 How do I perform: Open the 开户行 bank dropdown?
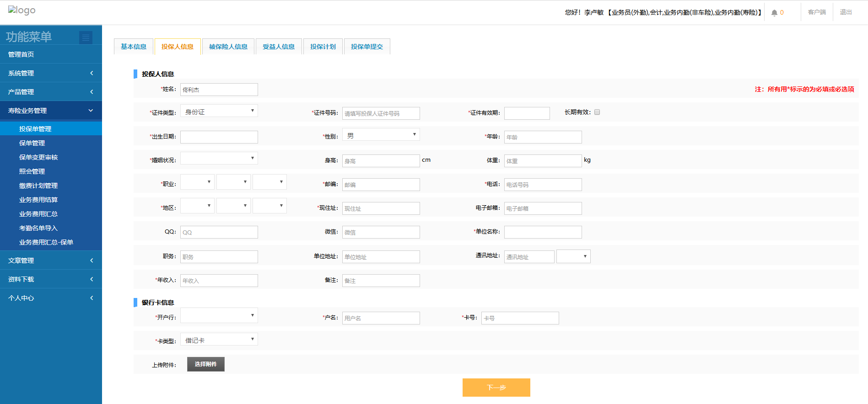(219, 316)
